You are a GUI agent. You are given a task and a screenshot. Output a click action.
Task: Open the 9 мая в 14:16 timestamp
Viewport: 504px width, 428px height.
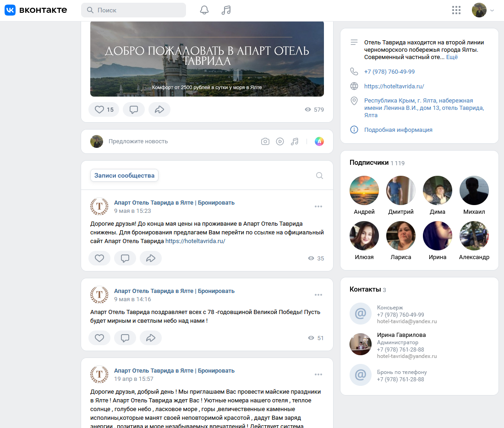[132, 299]
